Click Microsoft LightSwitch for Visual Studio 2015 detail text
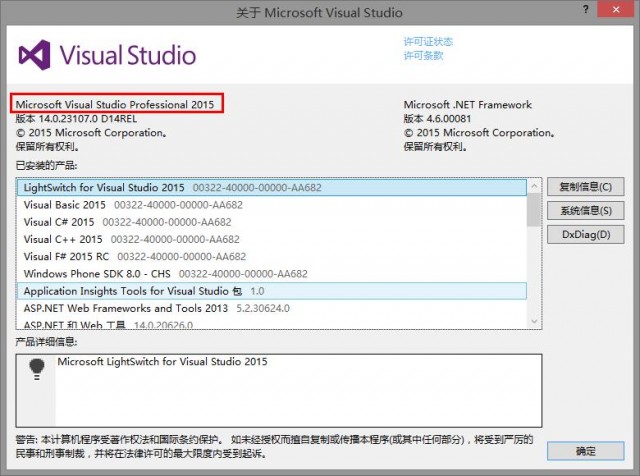640x476 pixels. tap(162, 362)
